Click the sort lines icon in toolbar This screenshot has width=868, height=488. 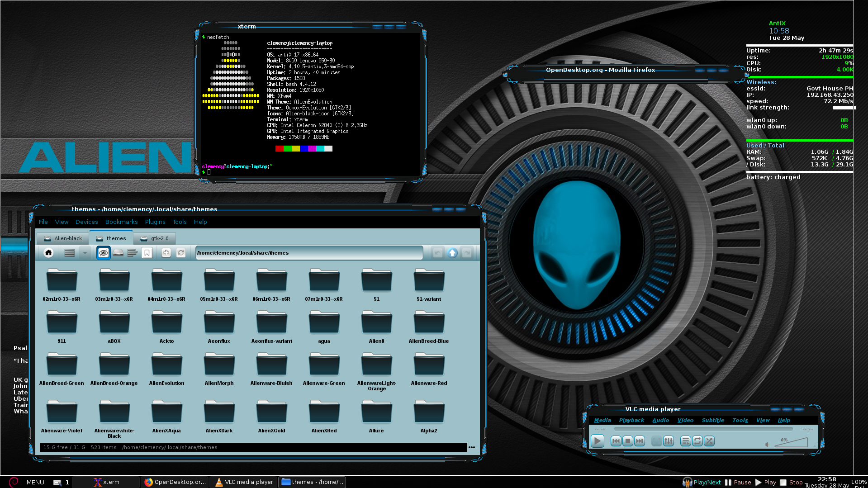point(133,253)
